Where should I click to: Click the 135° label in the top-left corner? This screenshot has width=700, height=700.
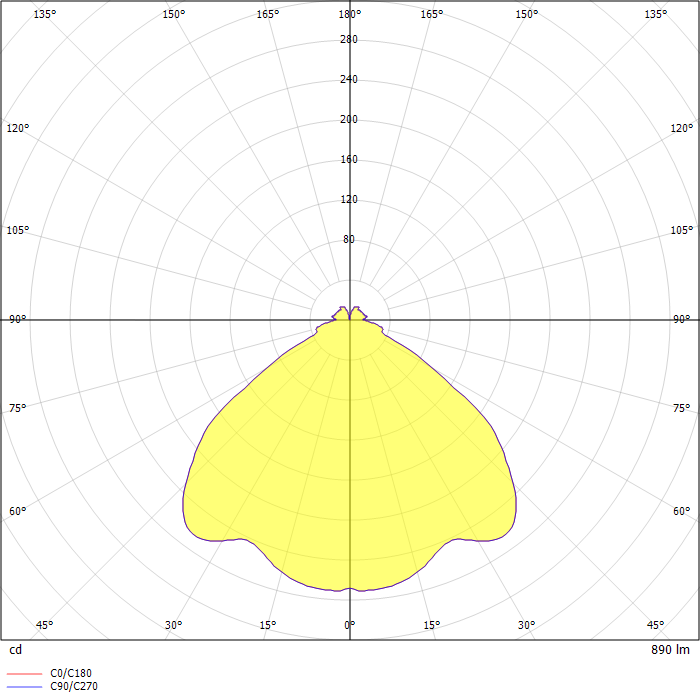pos(45,14)
